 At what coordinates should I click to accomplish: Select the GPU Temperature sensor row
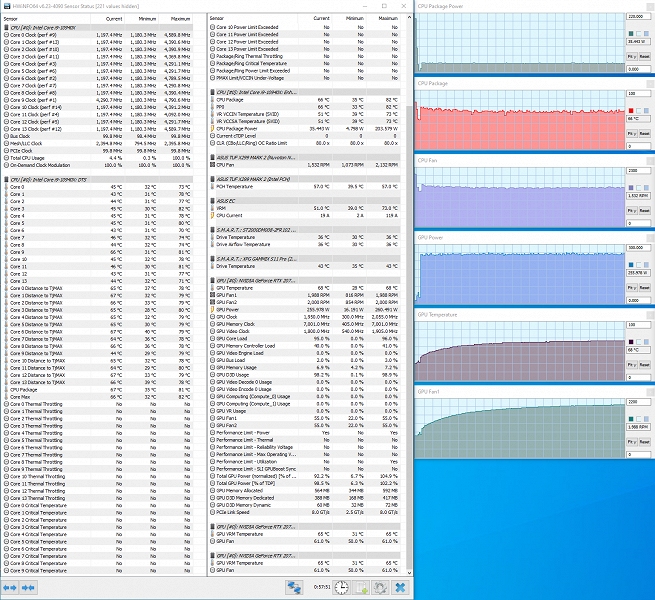[305, 288]
